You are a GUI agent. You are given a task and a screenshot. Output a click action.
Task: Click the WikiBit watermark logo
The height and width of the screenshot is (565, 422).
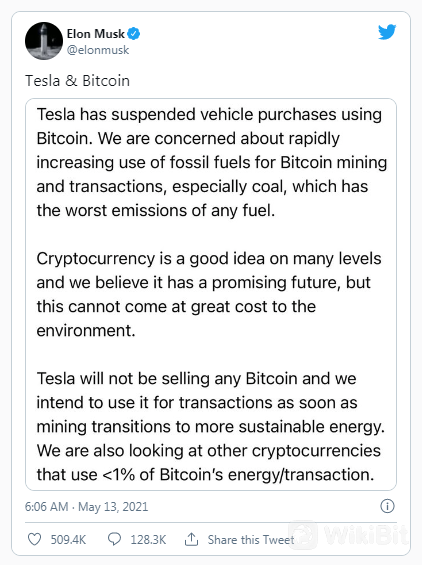303,535
